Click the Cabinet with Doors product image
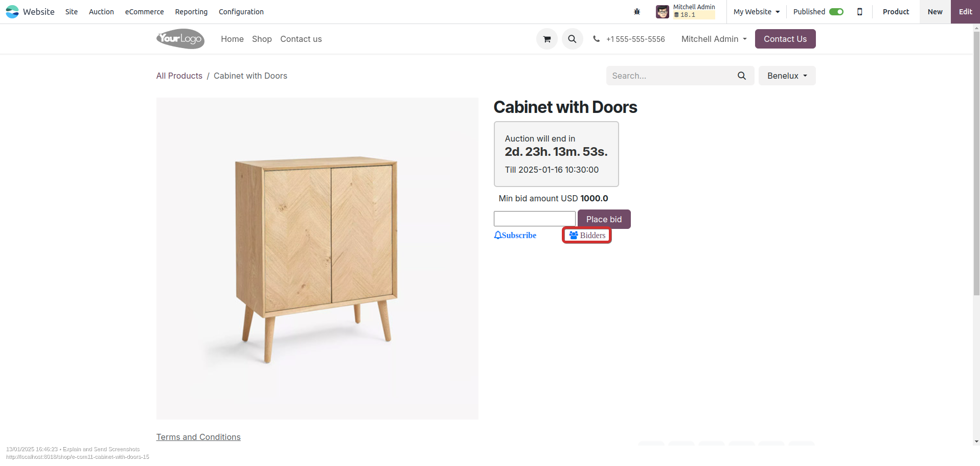The width and height of the screenshot is (980, 466). tap(317, 258)
